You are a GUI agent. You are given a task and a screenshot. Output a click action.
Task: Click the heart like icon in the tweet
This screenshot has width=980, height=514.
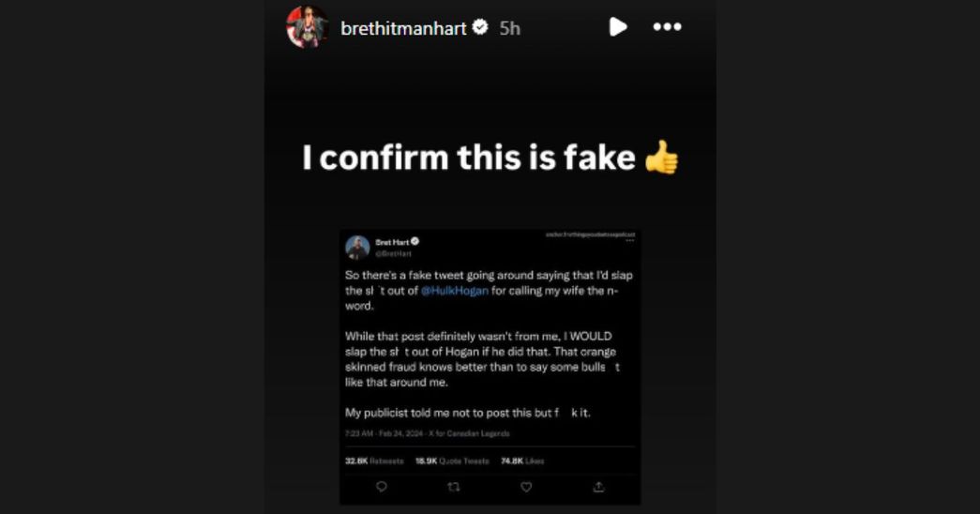tap(526, 487)
